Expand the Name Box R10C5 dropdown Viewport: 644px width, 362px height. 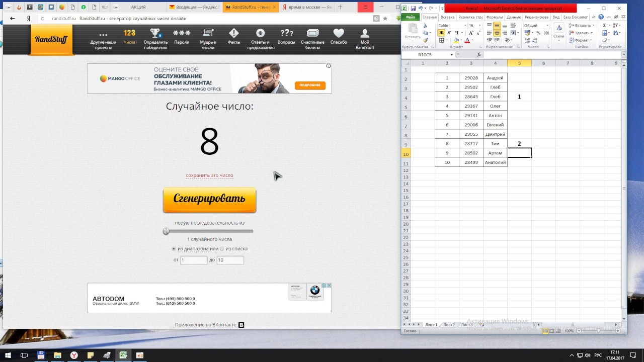pyautogui.click(x=451, y=55)
